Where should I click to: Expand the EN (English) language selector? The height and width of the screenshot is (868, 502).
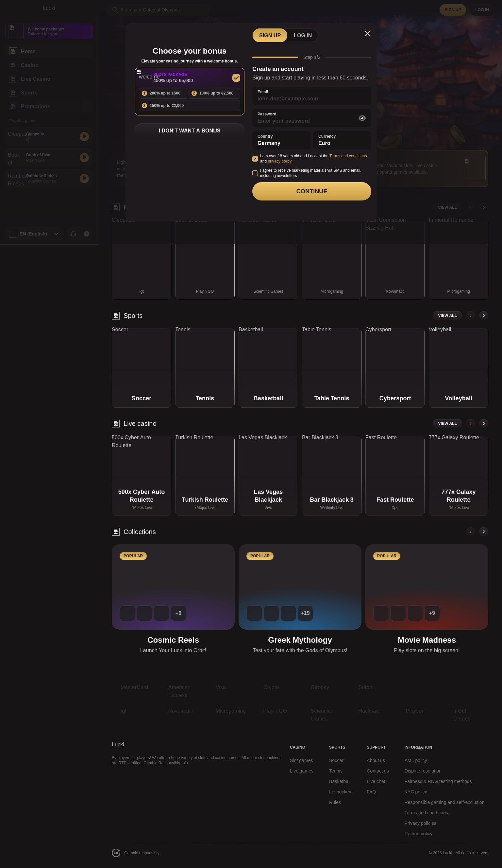coord(34,234)
